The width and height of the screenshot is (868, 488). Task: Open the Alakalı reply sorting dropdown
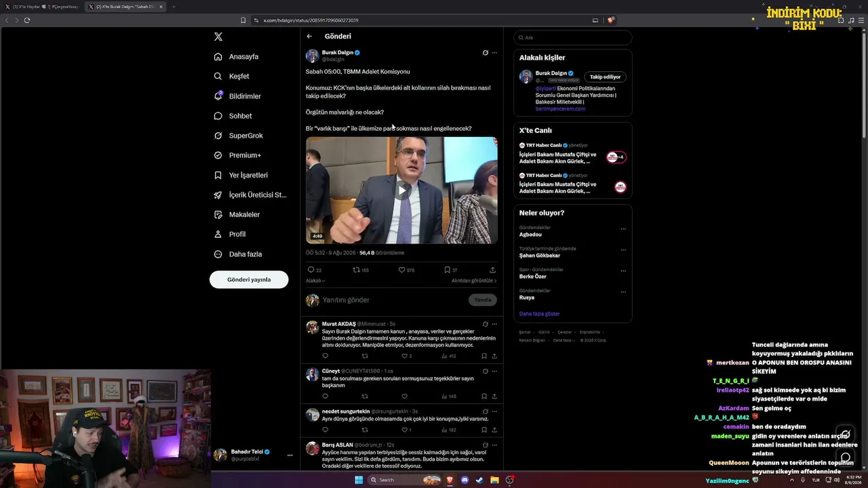click(315, 281)
